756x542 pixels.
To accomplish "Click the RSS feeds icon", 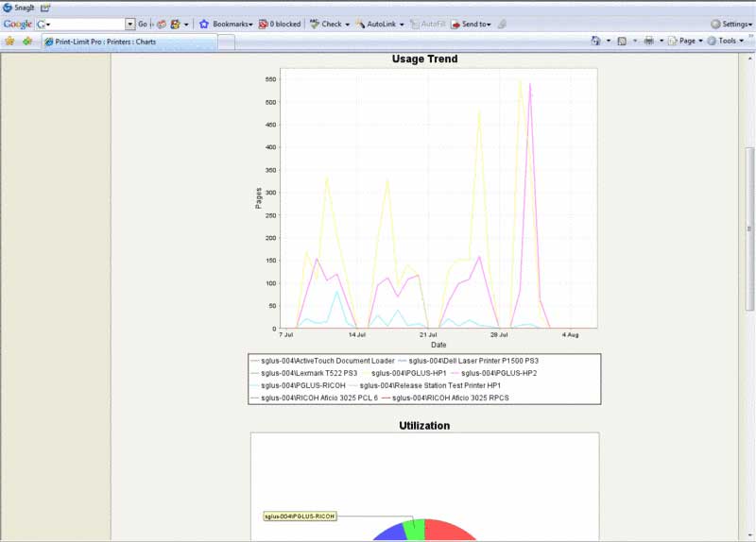I will pyautogui.click(x=622, y=42).
